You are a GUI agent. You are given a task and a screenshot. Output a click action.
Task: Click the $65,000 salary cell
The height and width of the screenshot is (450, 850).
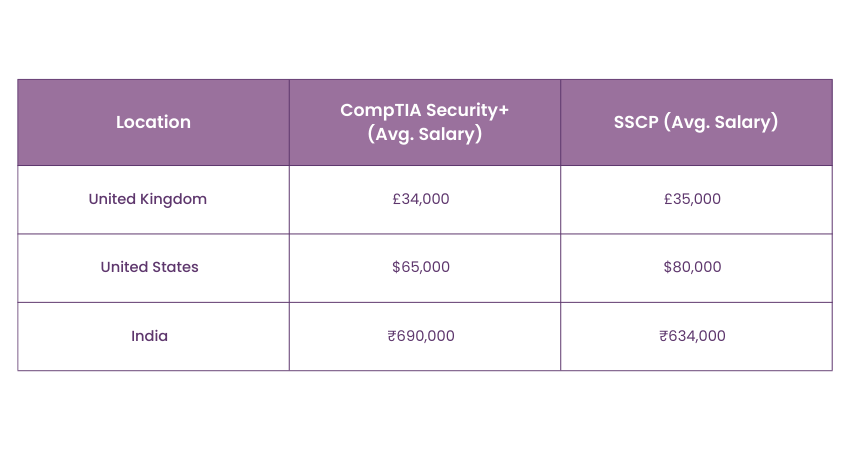pyautogui.click(x=421, y=267)
